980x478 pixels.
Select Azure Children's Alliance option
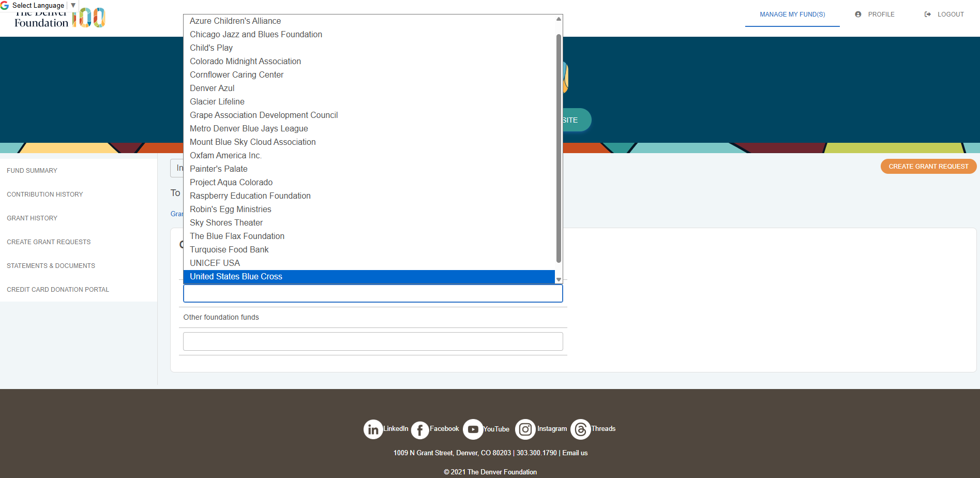369,21
